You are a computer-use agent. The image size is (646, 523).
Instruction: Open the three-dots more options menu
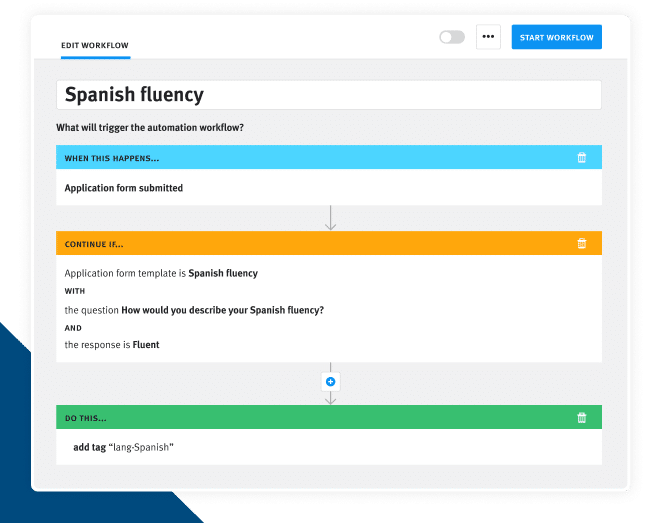(488, 37)
